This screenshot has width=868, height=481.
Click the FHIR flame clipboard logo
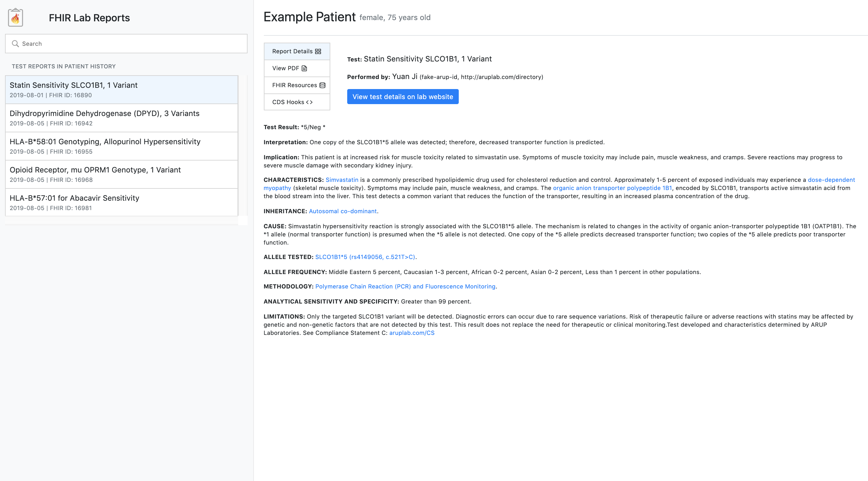[15, 18]
